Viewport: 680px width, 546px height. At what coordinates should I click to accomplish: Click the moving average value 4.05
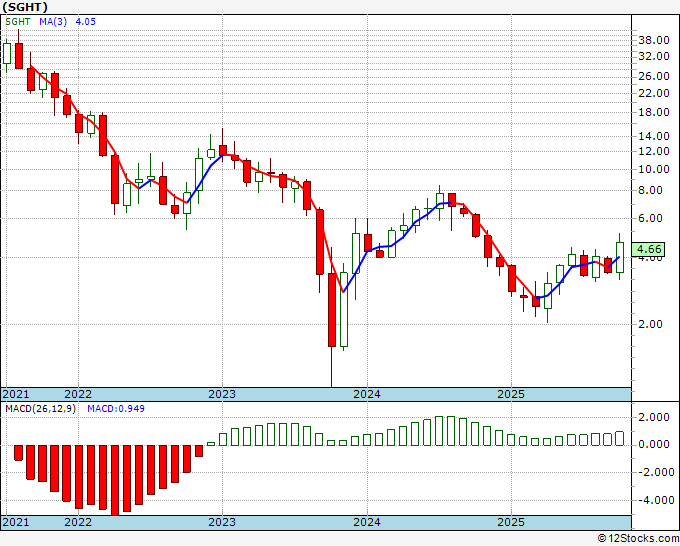pyautogui.click(x=85, y=22)
